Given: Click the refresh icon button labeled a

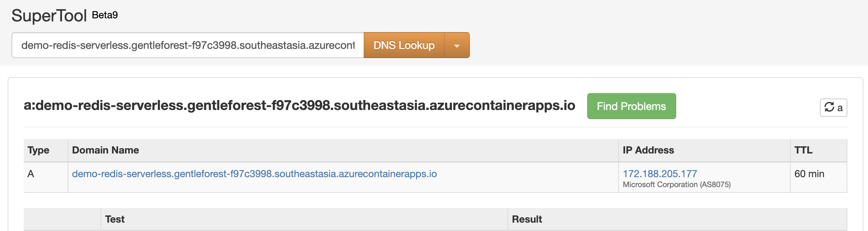Looking at the screenshot, I should [x=833, y=108].
